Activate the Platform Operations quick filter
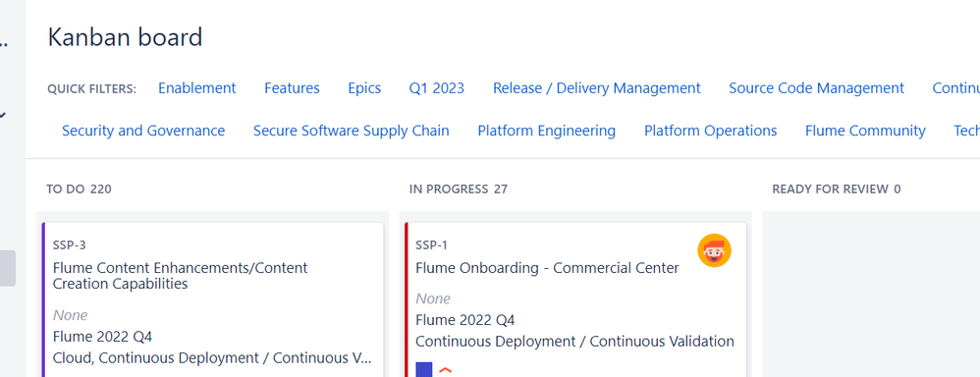Image resolution: width=980 pixels, height=377 pixels. click(x=711, y=131)
